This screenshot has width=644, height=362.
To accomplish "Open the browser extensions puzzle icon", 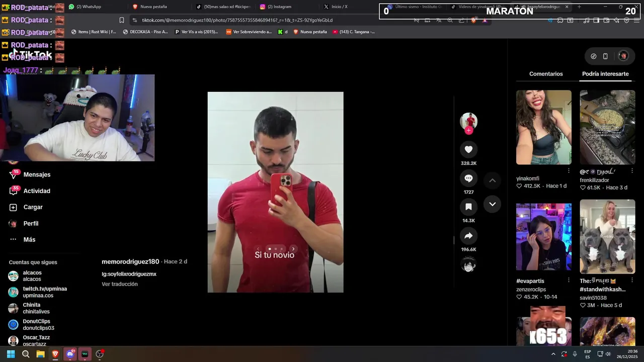I will [x=560, y=20].
